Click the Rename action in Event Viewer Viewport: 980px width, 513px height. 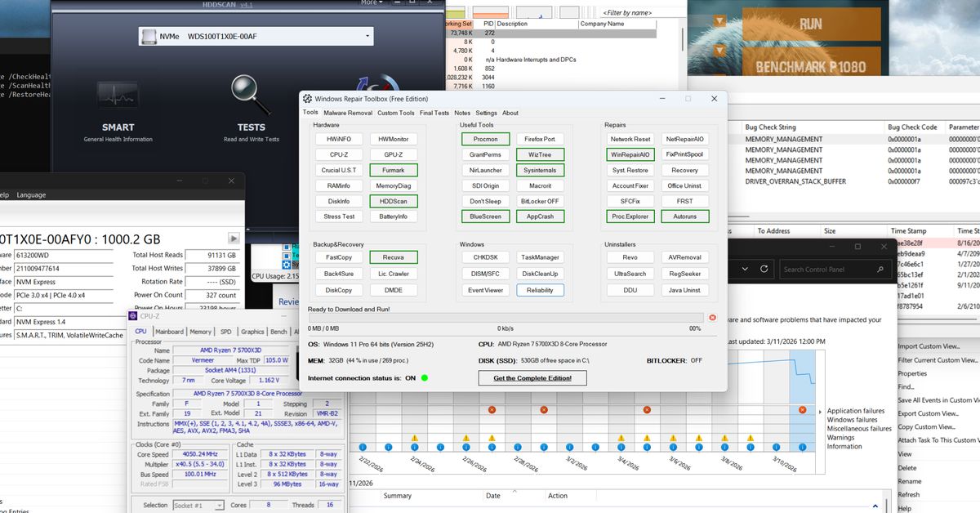(x=910, y=481)
